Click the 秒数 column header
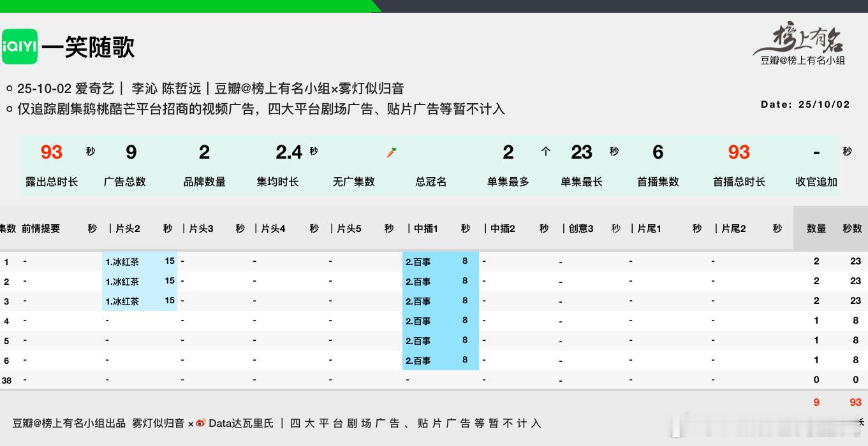This screenshot has width=868, height=446. tap(852, 228)
